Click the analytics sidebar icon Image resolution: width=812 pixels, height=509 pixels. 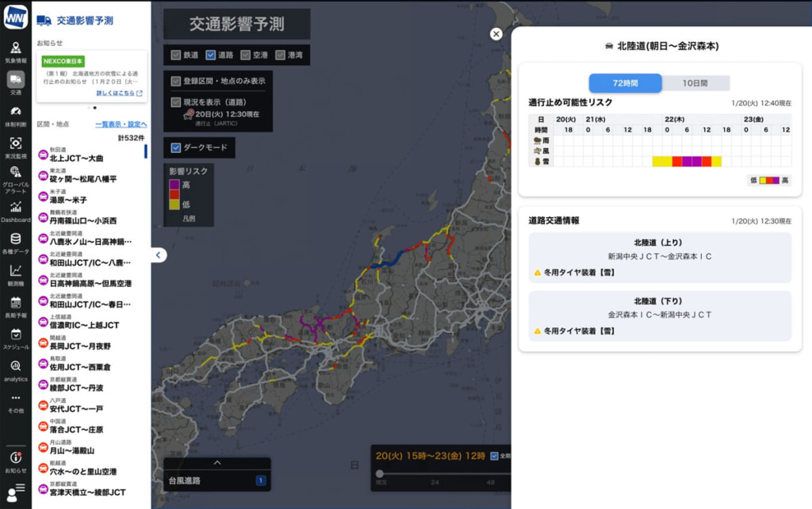16,365
